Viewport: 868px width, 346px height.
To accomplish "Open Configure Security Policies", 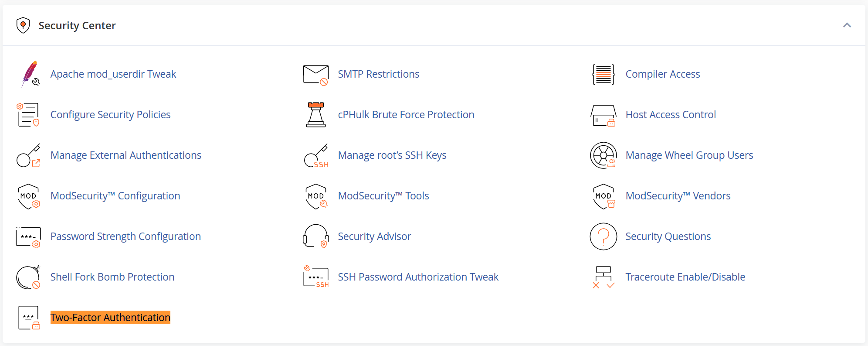I will 110,115.
